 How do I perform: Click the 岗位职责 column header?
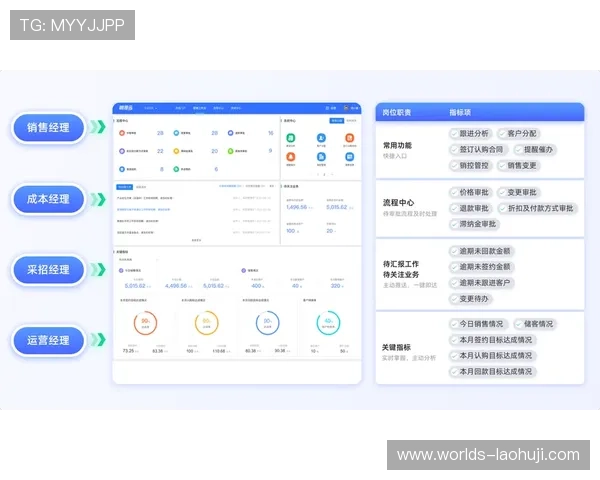tap(397, 113)
